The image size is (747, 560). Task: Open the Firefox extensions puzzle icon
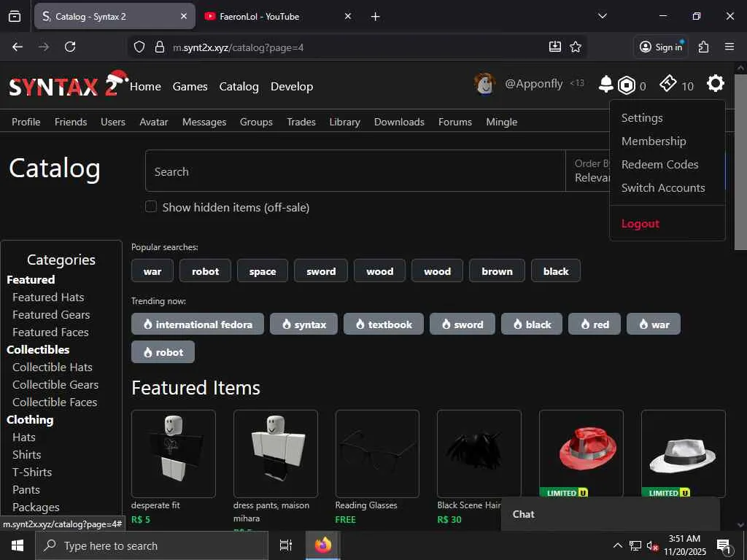(x=703, y=47)
